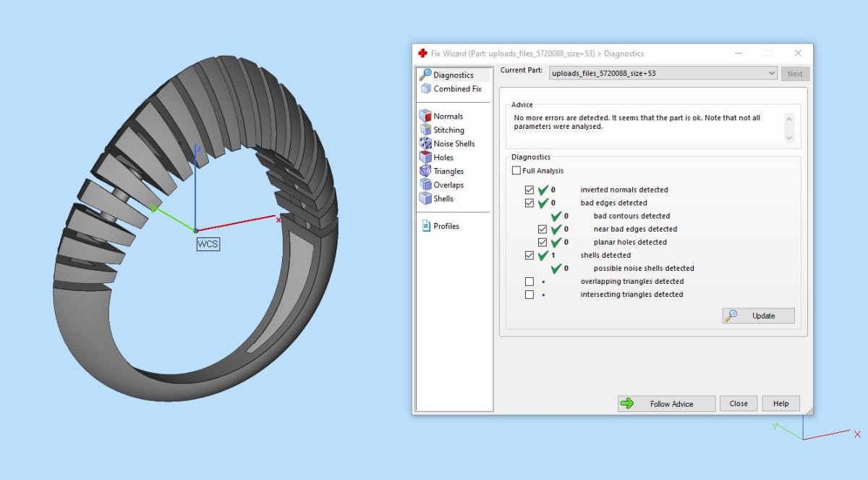Switch to the Diagnostics page
Viewport: 868px width, 480px height.
tap(453, 75)
